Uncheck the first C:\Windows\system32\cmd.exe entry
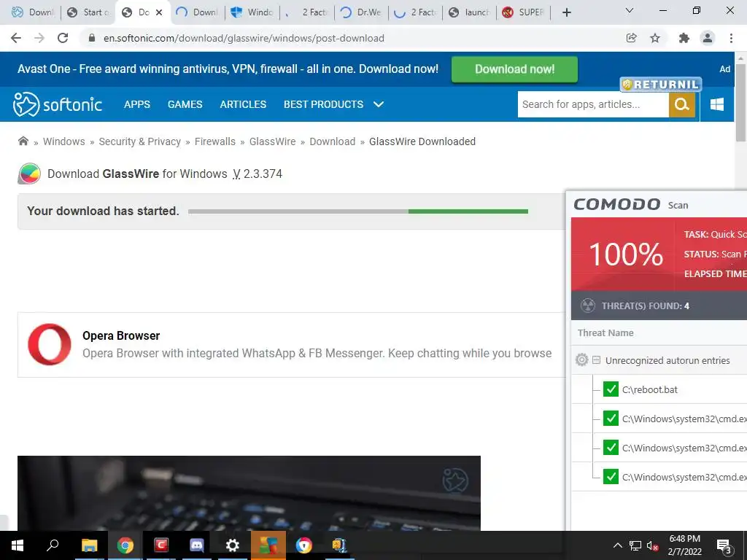This screenshot has width=747, height=560. [x=611, y=418]
